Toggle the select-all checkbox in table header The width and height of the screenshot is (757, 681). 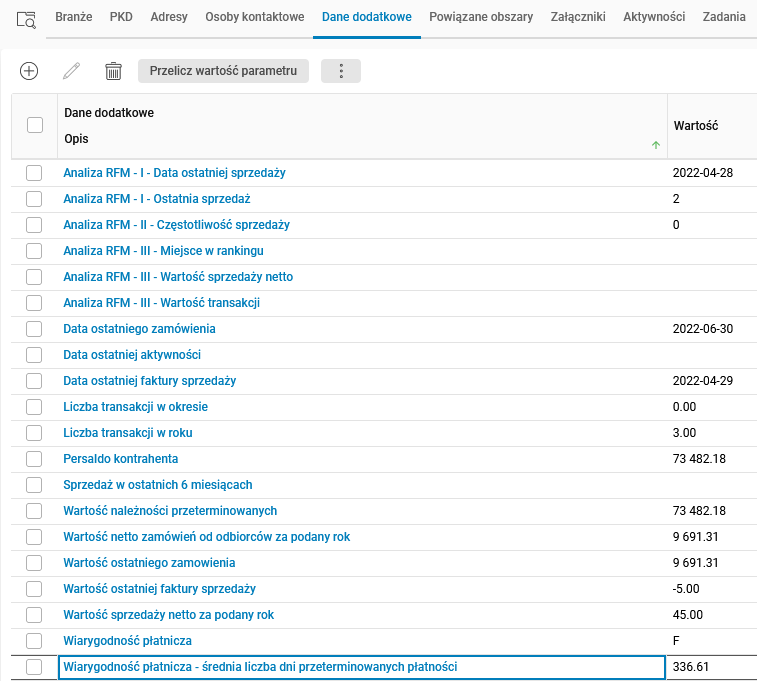pos(35,125)
